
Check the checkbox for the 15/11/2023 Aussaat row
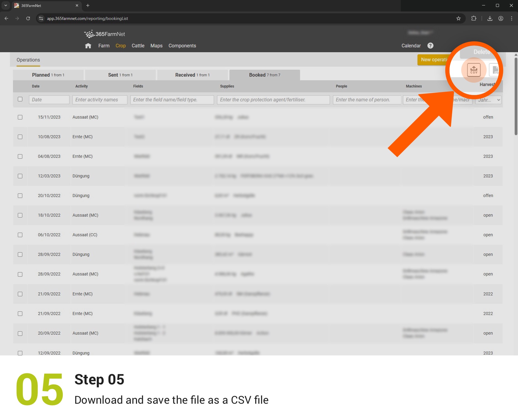point(20,117)
